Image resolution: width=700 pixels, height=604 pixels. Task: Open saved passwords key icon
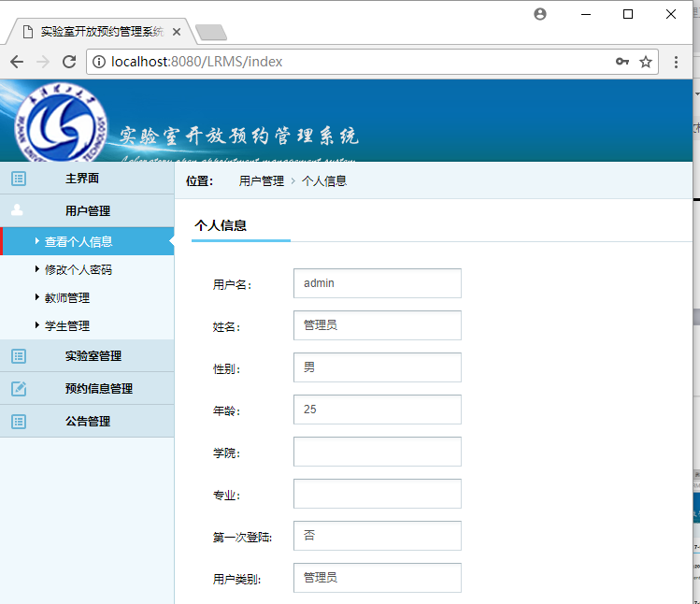tap(622, 62)
